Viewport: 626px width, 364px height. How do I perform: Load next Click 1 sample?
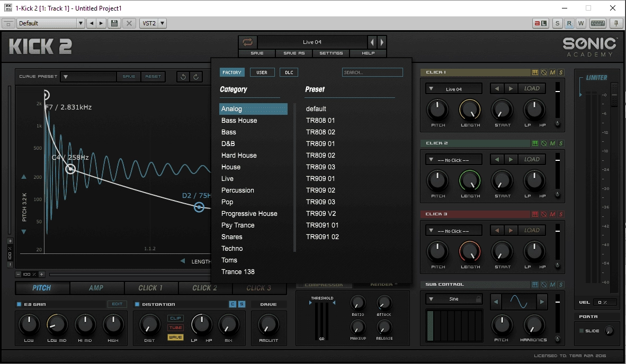click(x=511, y=88)
